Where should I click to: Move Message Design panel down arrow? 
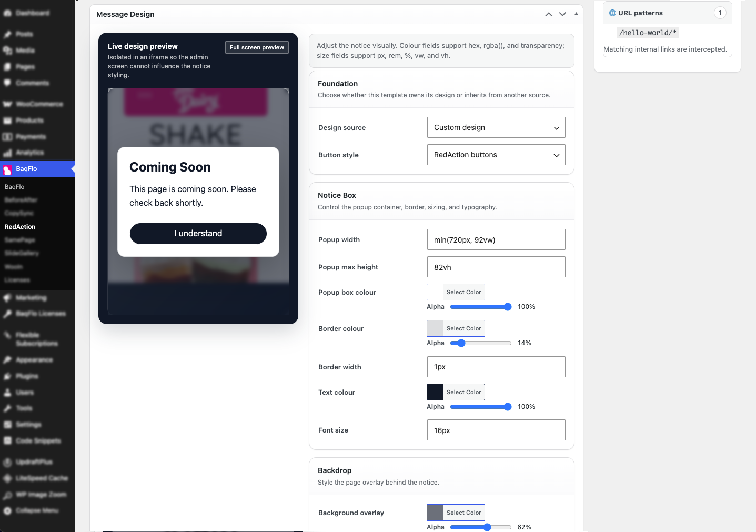click(x=562, y=14)
